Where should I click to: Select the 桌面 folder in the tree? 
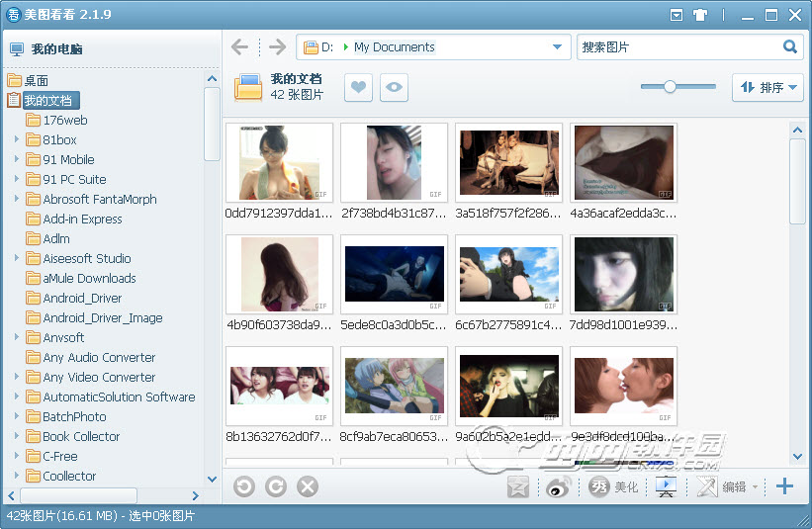(x=36, y=80)
